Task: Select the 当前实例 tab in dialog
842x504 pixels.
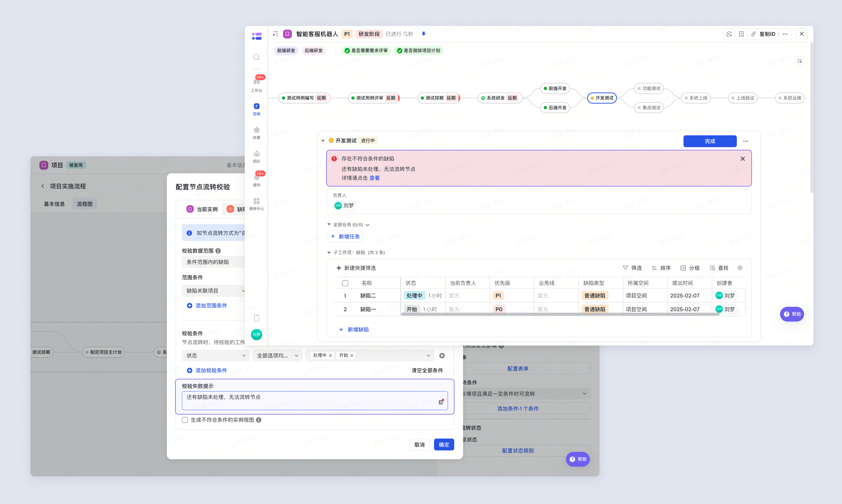Action: 202,209
